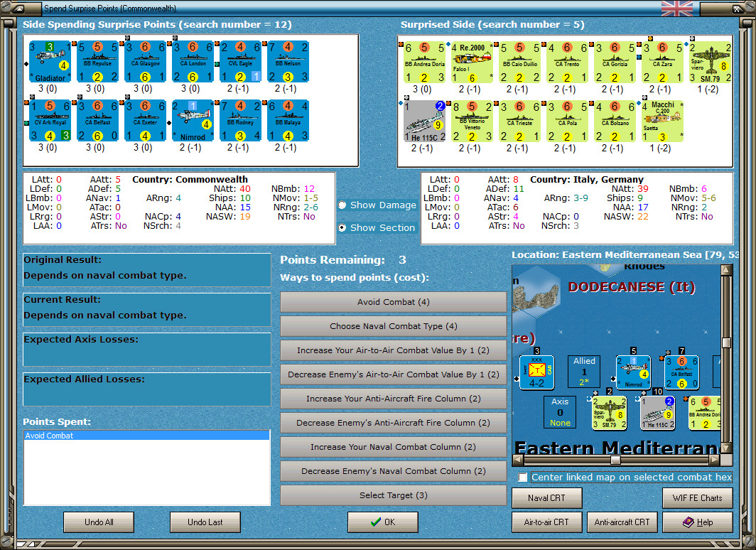Screen dimensions: 756x550
Task: Click the 4-2 land unit on the map
Action: 536,372
